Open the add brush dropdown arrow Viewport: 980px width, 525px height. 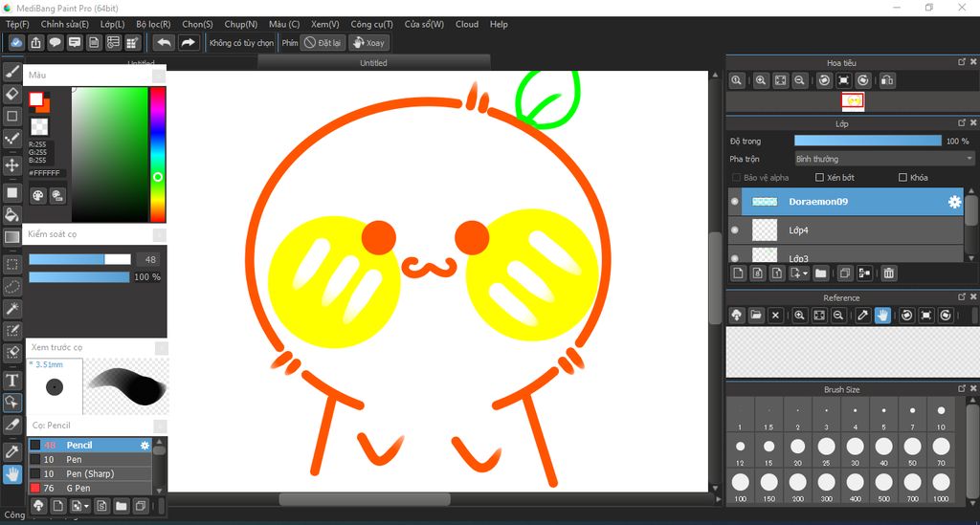(x=86, y=506)
